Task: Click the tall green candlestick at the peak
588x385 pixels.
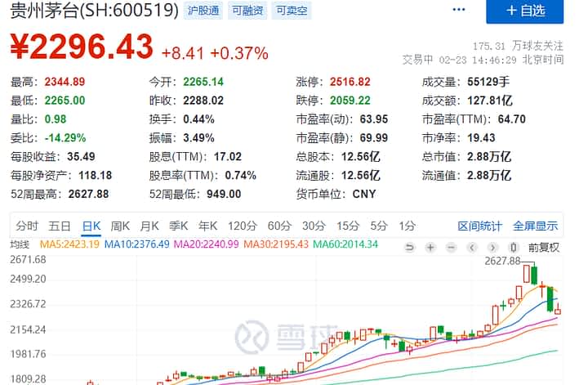Action: (534, 275)
